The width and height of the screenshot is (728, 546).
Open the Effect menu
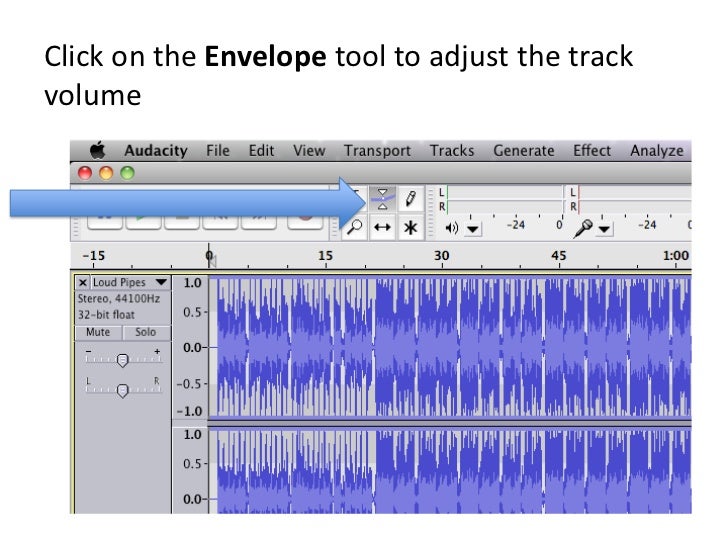592,150
